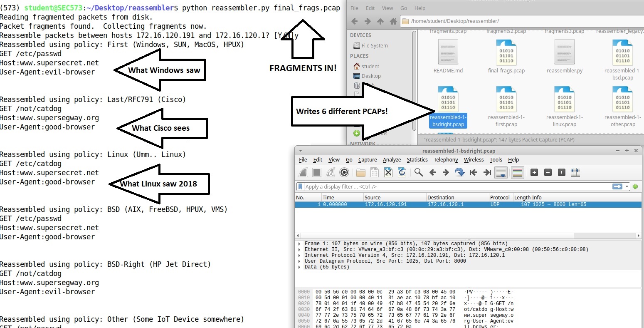644x328 pixels.
Task: Select the README.md file
Action: click(448, 56)
